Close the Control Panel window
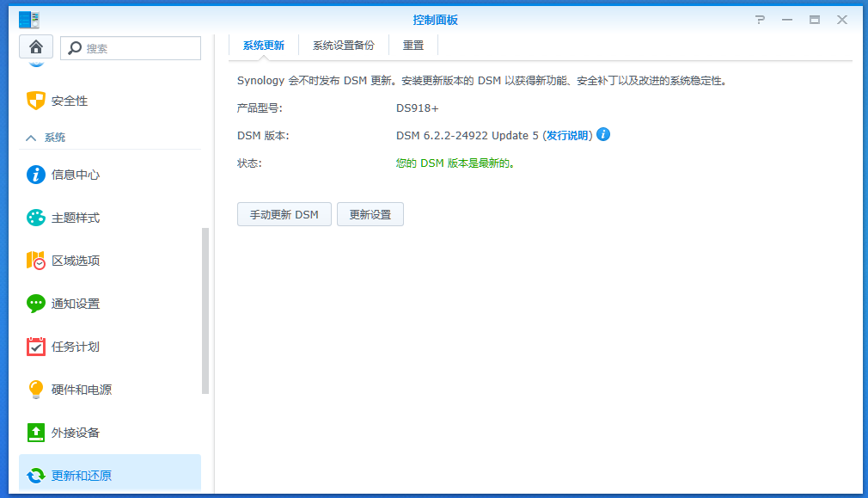Screen dimensions: 868x498 (842, 20)
